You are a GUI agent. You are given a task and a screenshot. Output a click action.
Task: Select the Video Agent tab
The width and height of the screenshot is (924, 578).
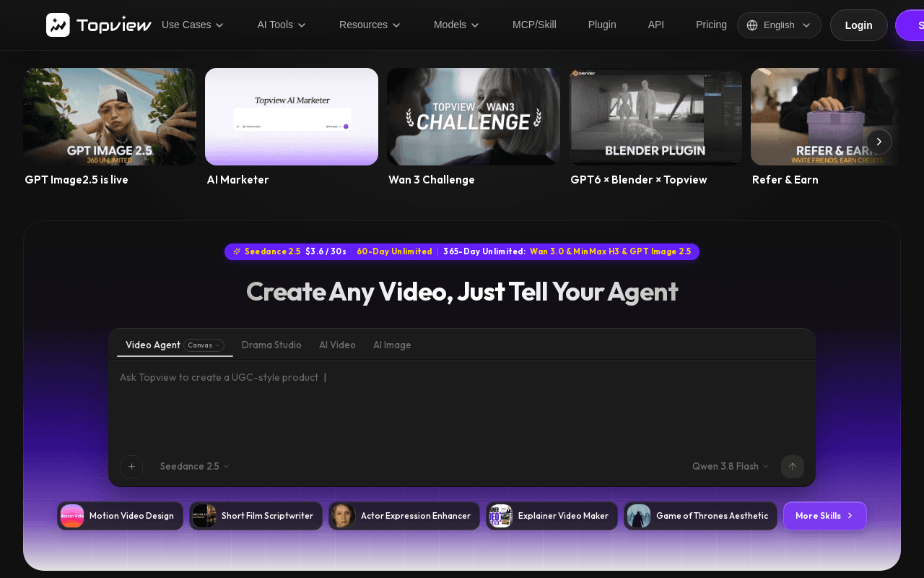(153, 345)
